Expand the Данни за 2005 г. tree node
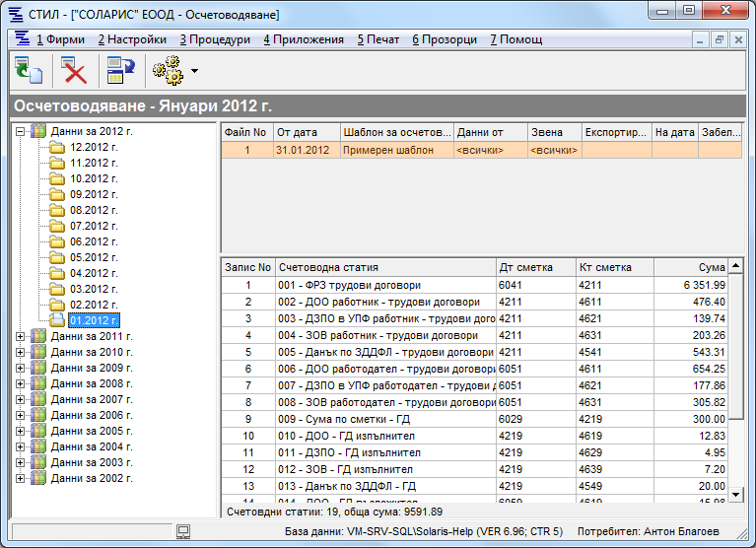The width and height of the screenshot is (756, 548). click(20, 432)
